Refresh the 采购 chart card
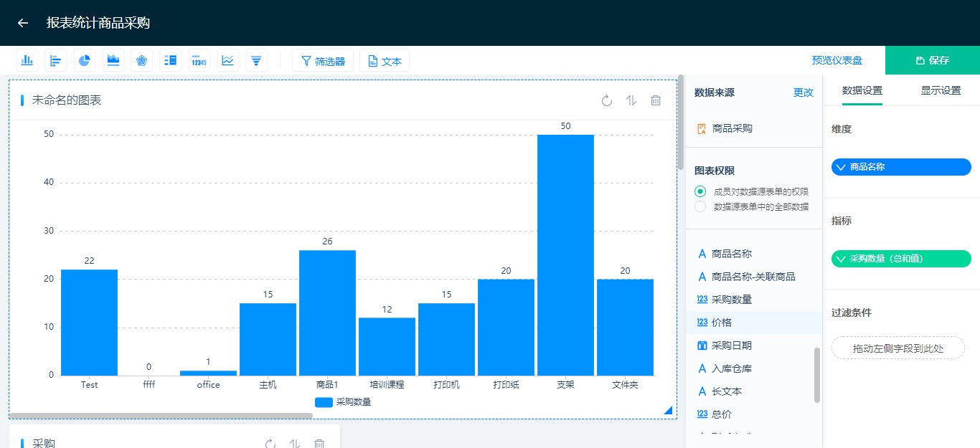The height and width of the screenshot is (448, 980). [270, 444]
